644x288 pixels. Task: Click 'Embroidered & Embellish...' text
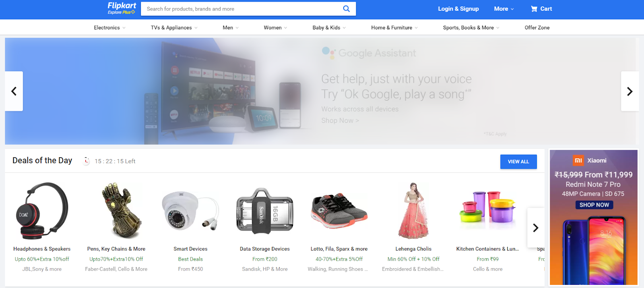[413, 269]
